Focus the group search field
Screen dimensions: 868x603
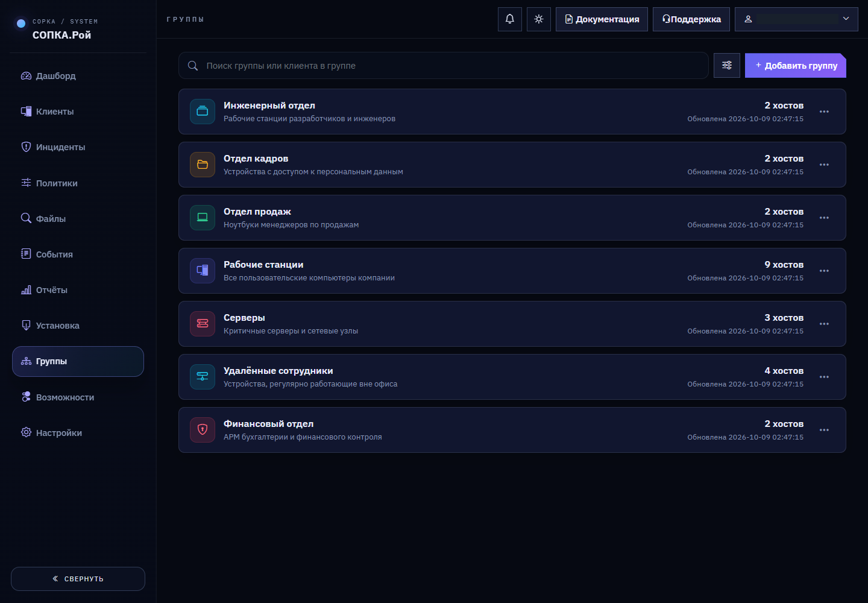point(444,65)
